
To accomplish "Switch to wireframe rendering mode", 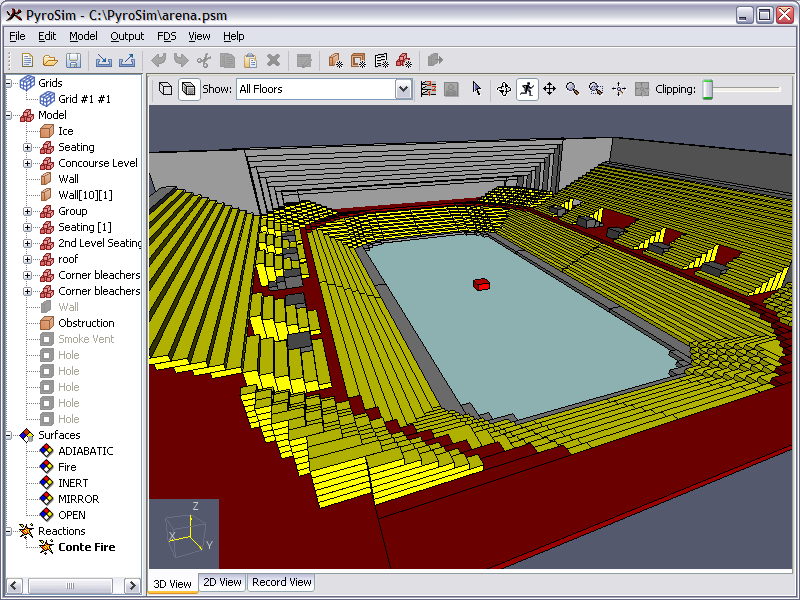I will coord(165,88).
